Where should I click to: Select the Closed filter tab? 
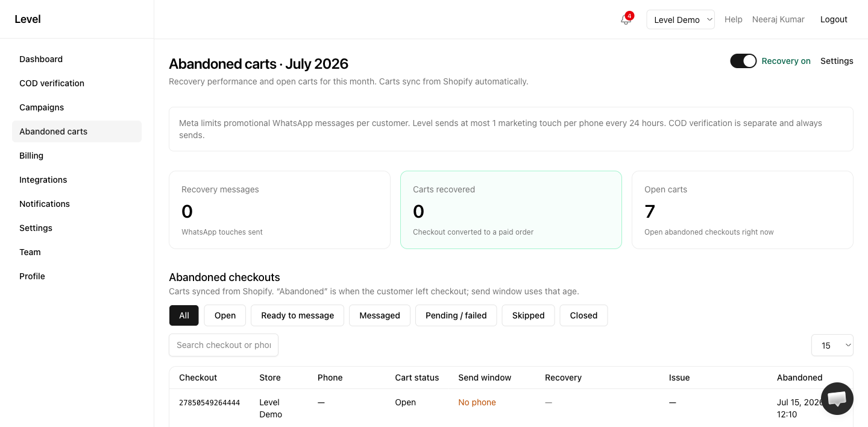[583, 315]
